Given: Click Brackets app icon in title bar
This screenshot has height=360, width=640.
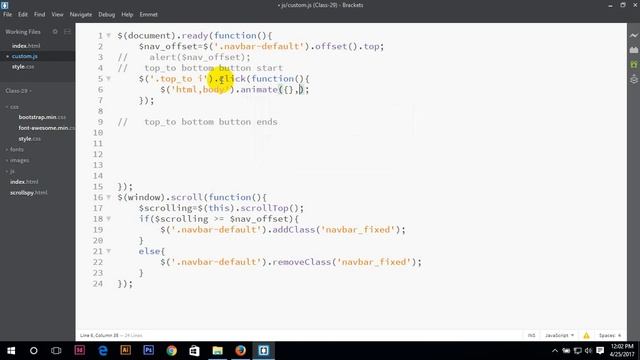Looking at the screenshot, I should point(5,5).
